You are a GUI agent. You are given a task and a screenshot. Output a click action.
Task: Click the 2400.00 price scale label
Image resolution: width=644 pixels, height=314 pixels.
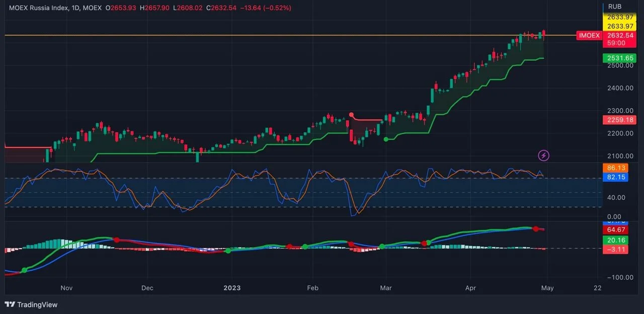click(x=619, y=88)
